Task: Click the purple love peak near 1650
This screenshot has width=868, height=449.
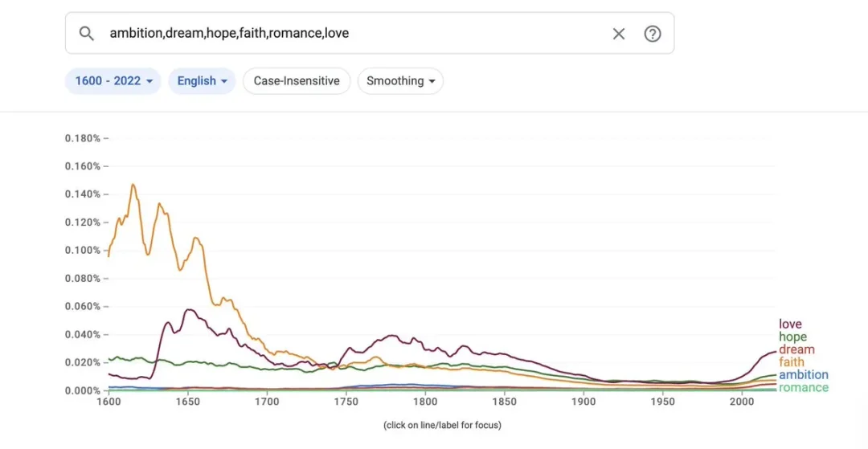Action: pyautogui.click(x=189, y=310)
